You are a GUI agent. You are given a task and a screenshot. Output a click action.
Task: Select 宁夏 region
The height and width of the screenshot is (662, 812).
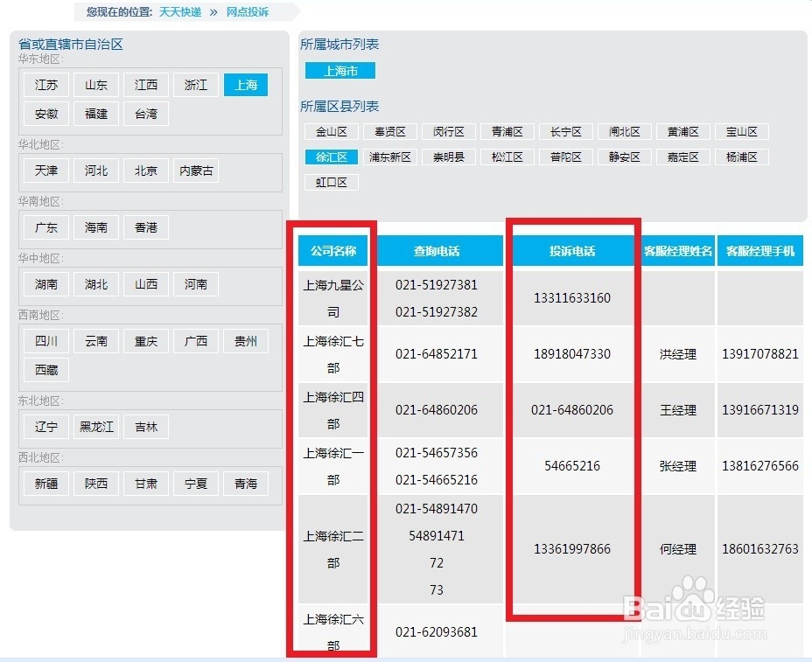tap(196, 484)
